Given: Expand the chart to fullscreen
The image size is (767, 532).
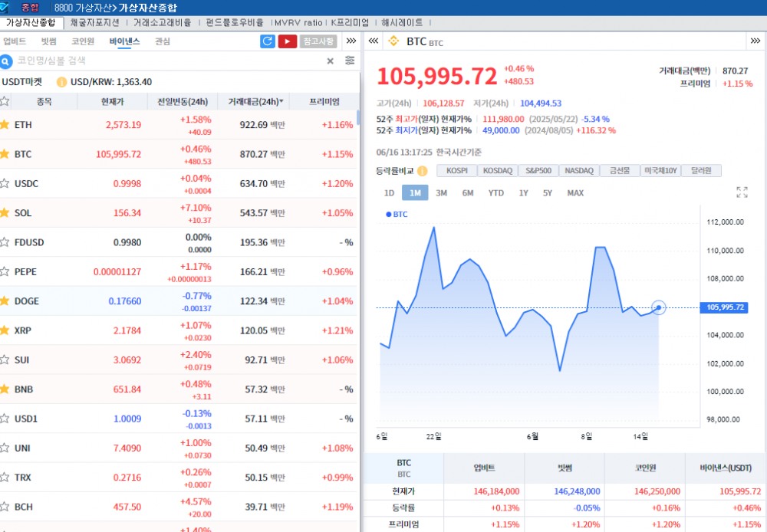Looking at the screenshot, I should pyautogui.click(x=742, y=192).
